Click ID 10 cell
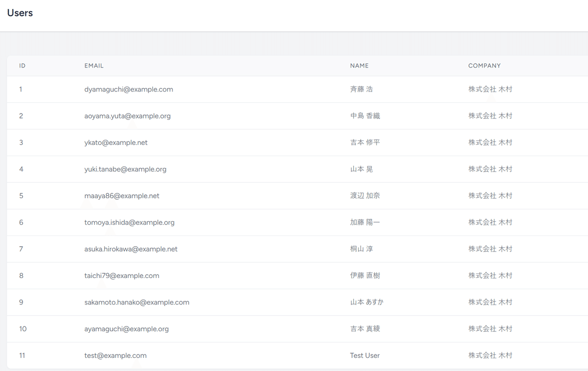Viewport: 588px width, 371px height. (x=23, y=329)
